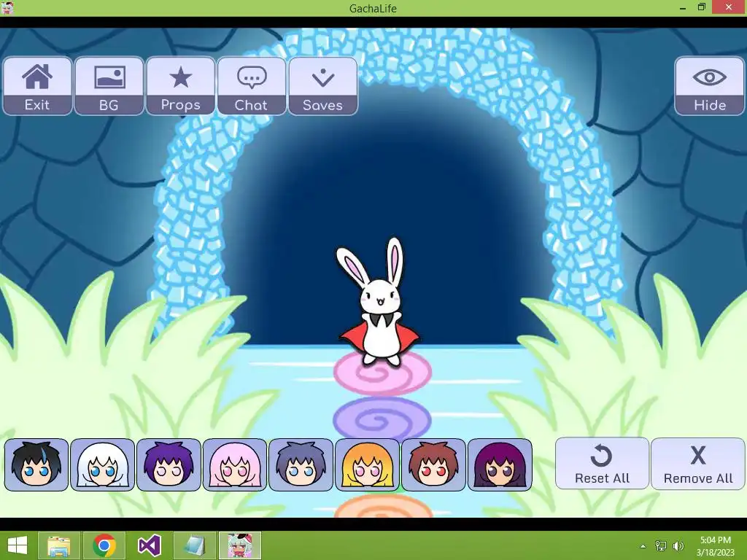This screenshot has width=747, height=560.
Task: Open the notepad app in the taskbar
Action: [x=195, y=545]
